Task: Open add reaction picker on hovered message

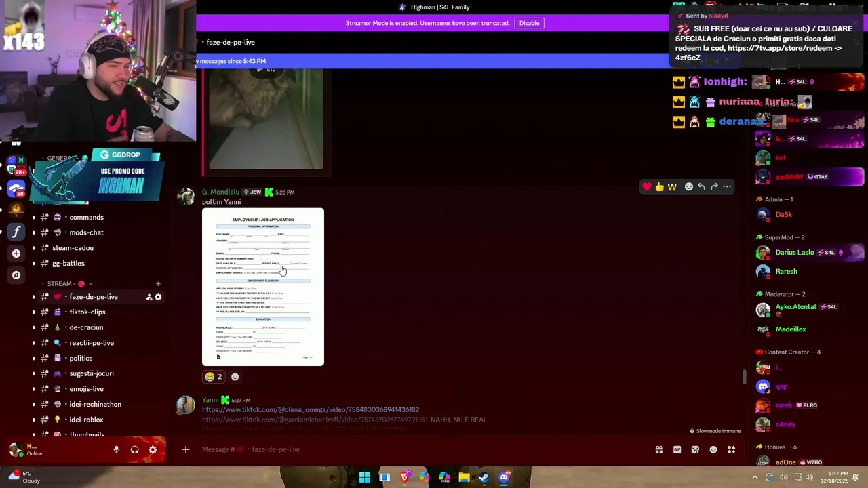Action: click(688, 187)
